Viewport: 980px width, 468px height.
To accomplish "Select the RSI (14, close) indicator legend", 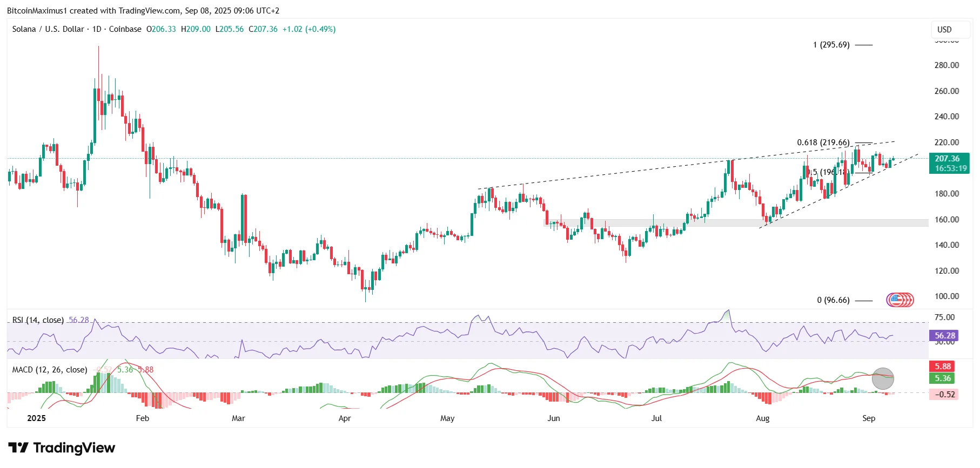I will [38, 320].
